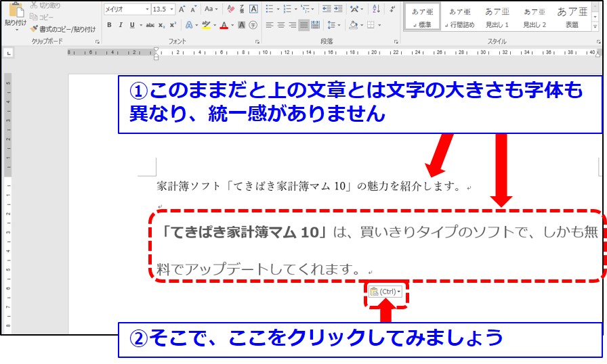This screenshot has height=364, width=607.
Task: Click the Sort (A-Z) icon
Action: [x=376, y=9]
